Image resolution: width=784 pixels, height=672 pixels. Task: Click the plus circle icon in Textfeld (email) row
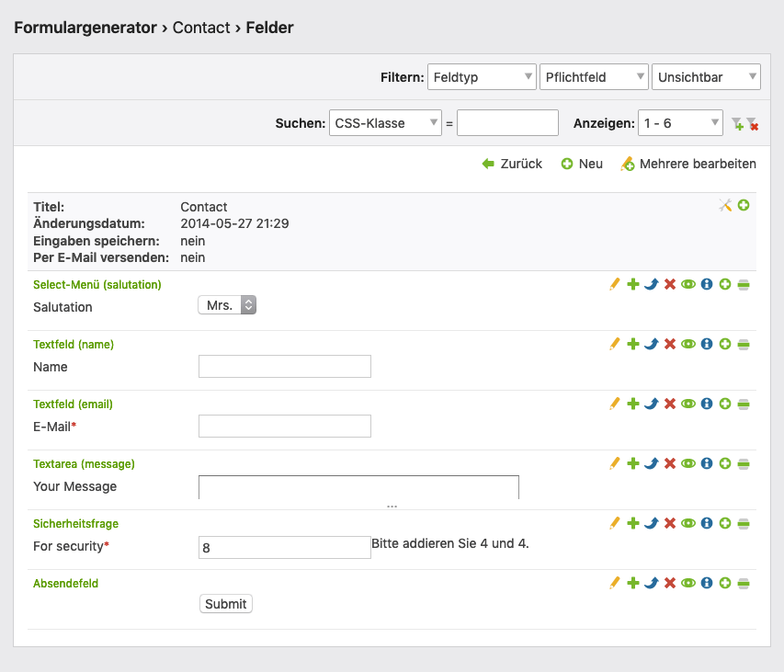(725, 404)
